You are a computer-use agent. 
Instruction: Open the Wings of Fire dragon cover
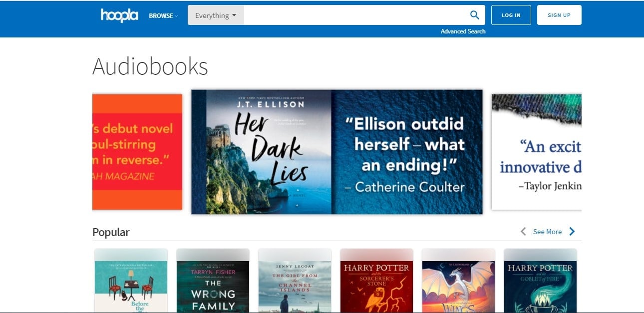(458, 281)
